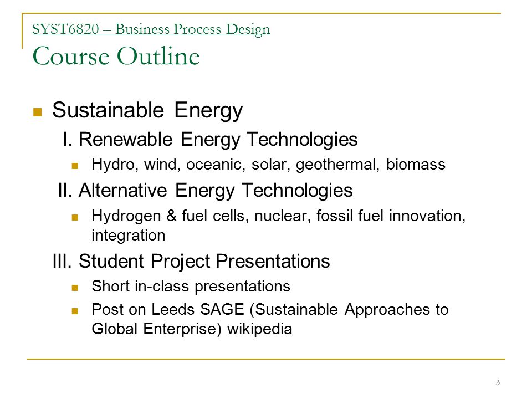Click the bullet before Hydrogen & fuel cells
The width and height of the screenshot is (532, 399).
click(75, 217)
